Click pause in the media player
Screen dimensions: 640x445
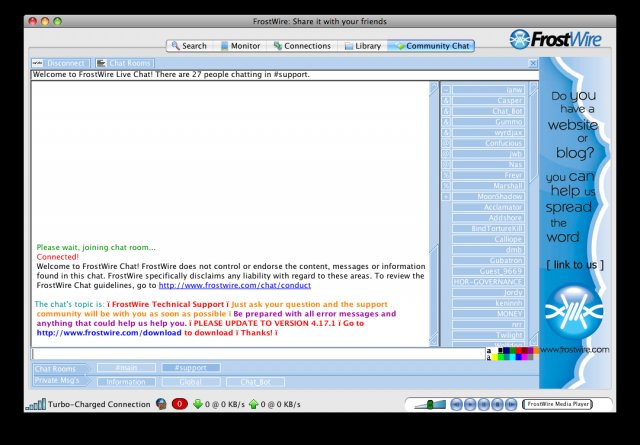484,404
